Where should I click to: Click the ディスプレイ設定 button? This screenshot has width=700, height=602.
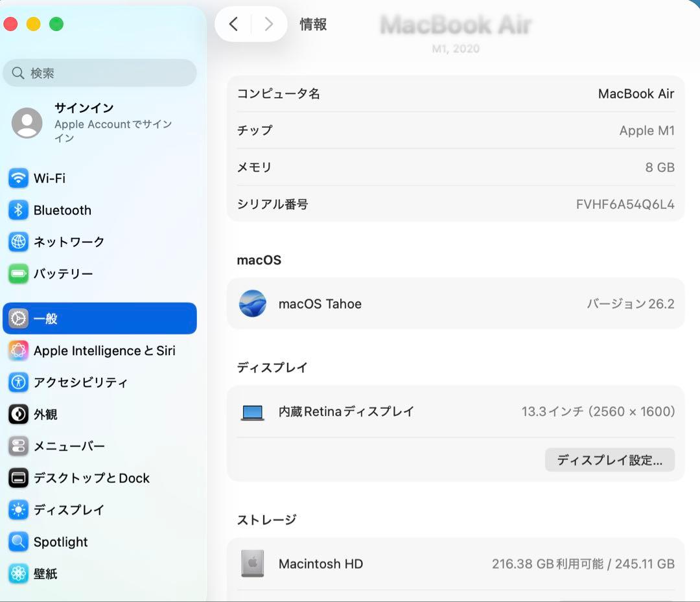coord(609,460)
